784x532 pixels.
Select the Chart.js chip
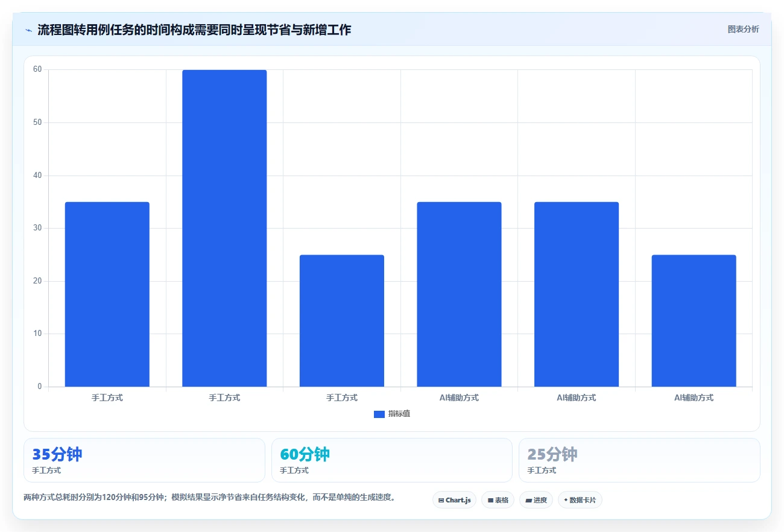click(x=454, y=500)
